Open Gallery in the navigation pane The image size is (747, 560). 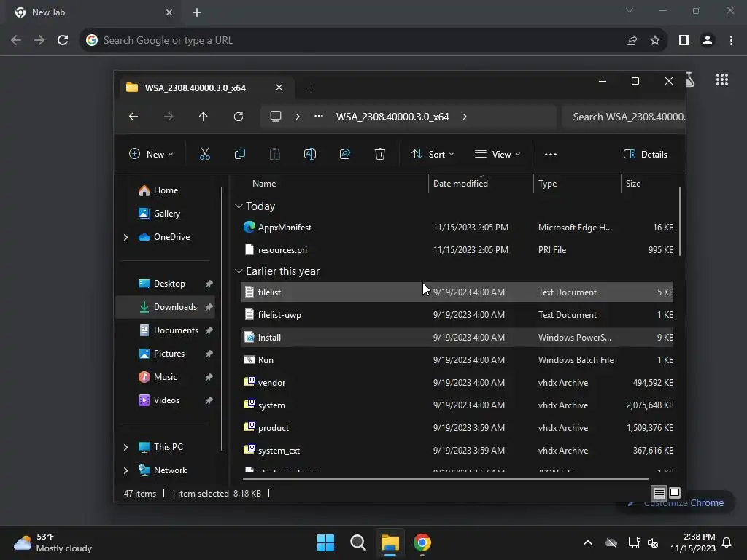[x=166, y=214]
